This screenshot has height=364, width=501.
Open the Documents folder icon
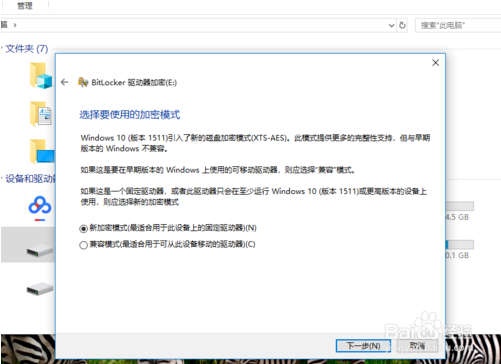click(41, 114)
